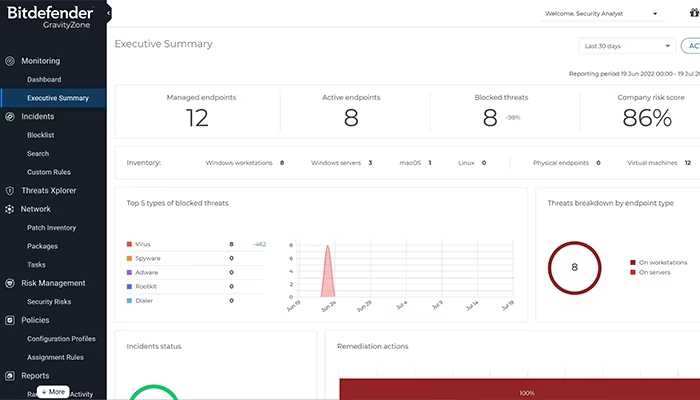
Task: Click the Remediation actions card title
Action: (373, 346)
